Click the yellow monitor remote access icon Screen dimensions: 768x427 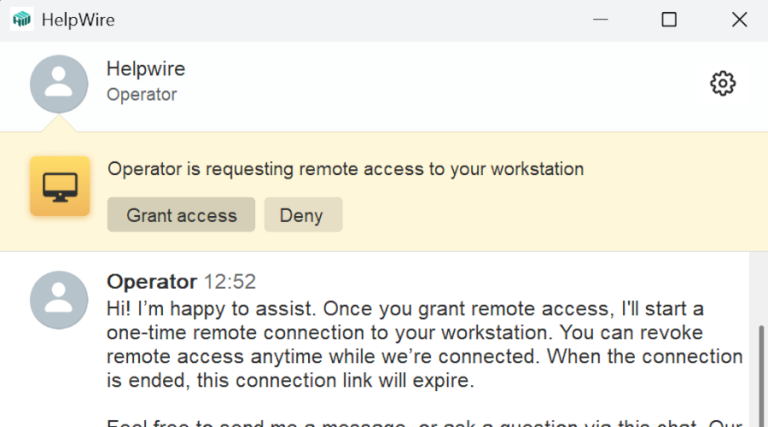[60, 186]
